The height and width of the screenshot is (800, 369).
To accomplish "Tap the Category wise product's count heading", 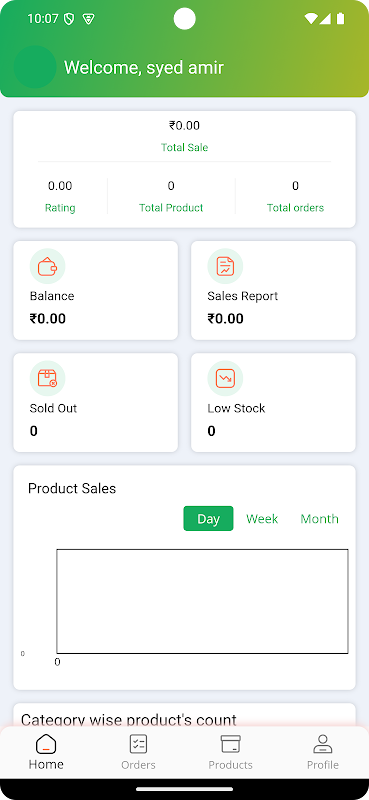I will tap(129, 720).
